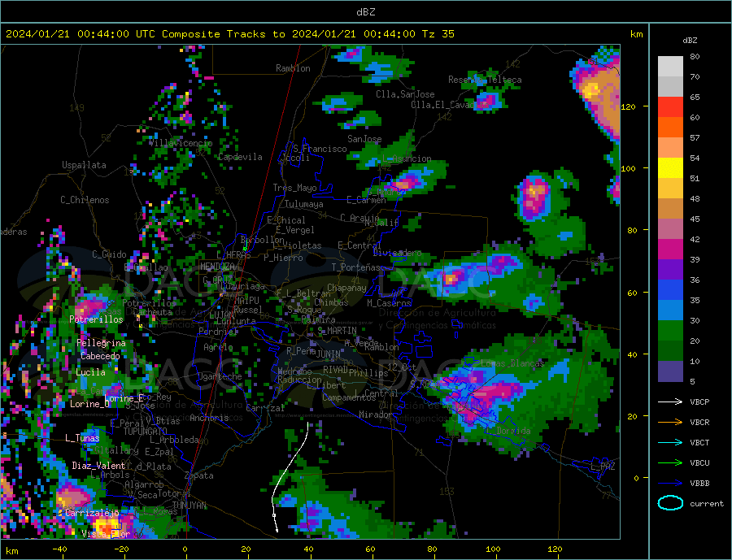Click the 'Chapanay' place label
Viewport: 732px width, 560px height.
click(x=346, y=288)
